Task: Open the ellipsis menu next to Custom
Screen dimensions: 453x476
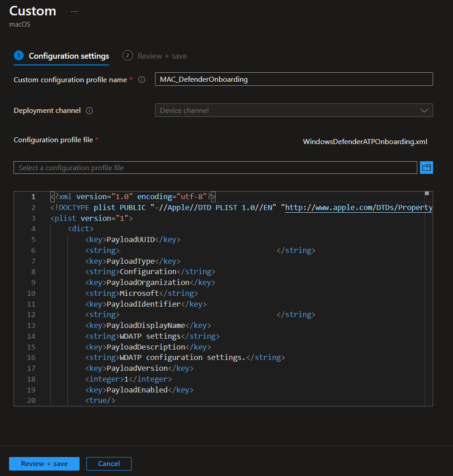Action: point(75,12)
